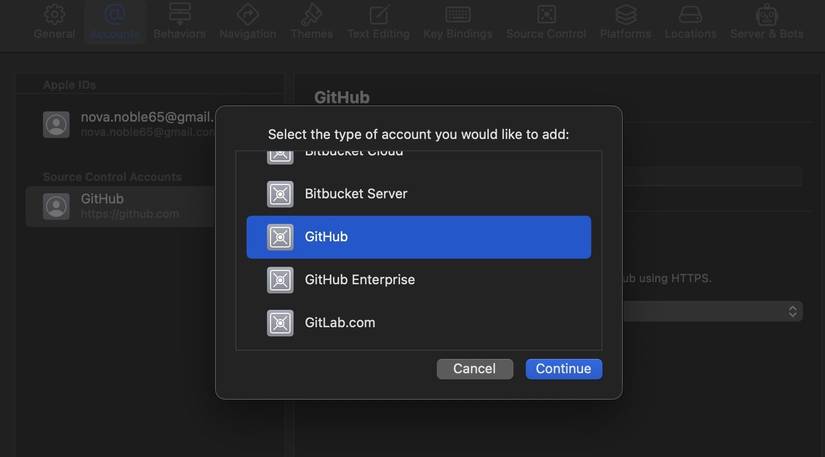Open the Navigation preferences tab
Image resolution: width=825 pixels, height=457 pixels.
coord(248,22)
